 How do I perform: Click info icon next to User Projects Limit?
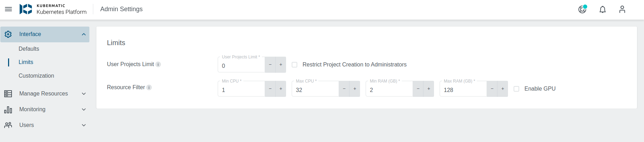[x=158, y=64]
